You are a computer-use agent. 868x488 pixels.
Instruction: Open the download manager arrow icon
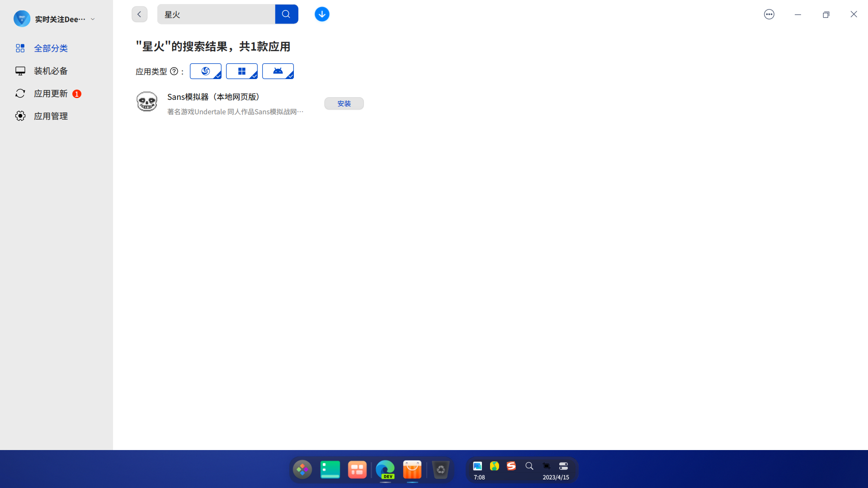tap(322, 14)
